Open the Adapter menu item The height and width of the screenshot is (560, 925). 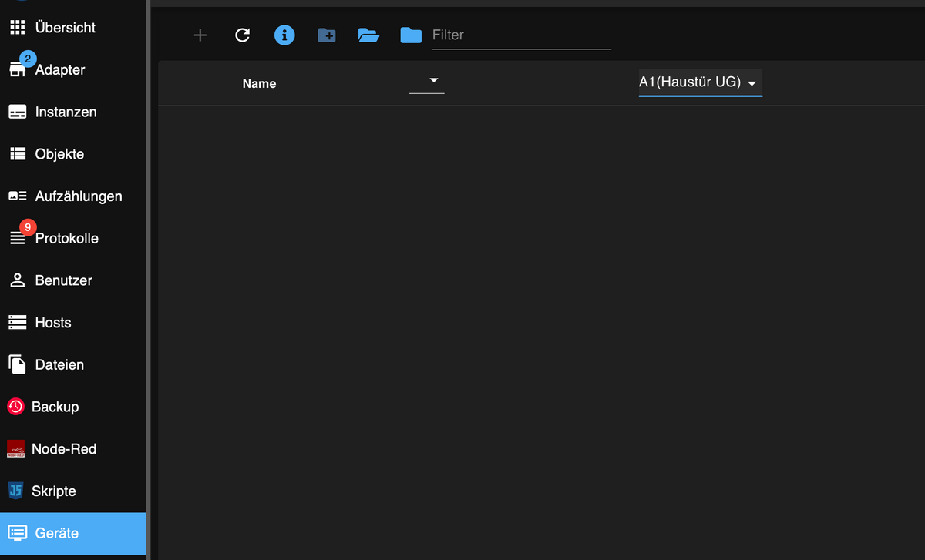coord(73,69)
